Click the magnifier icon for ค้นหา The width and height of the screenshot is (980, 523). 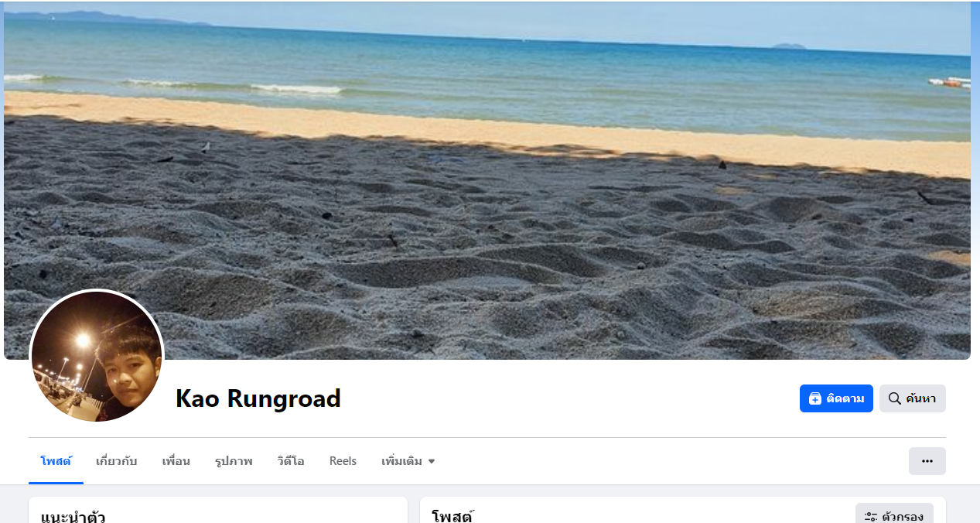pos(894,398)
